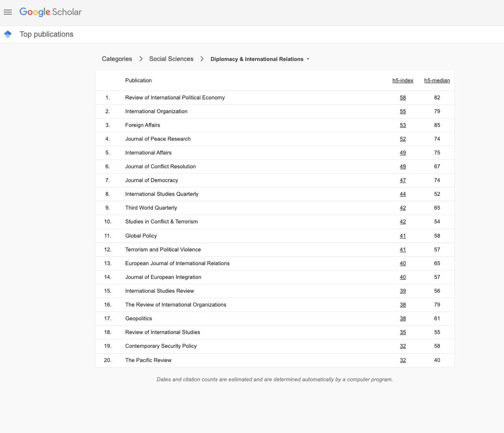The width and height of the screenshot is (504, 433).
Task: Go to Categories breadcrumb
Action: point(117,59)
